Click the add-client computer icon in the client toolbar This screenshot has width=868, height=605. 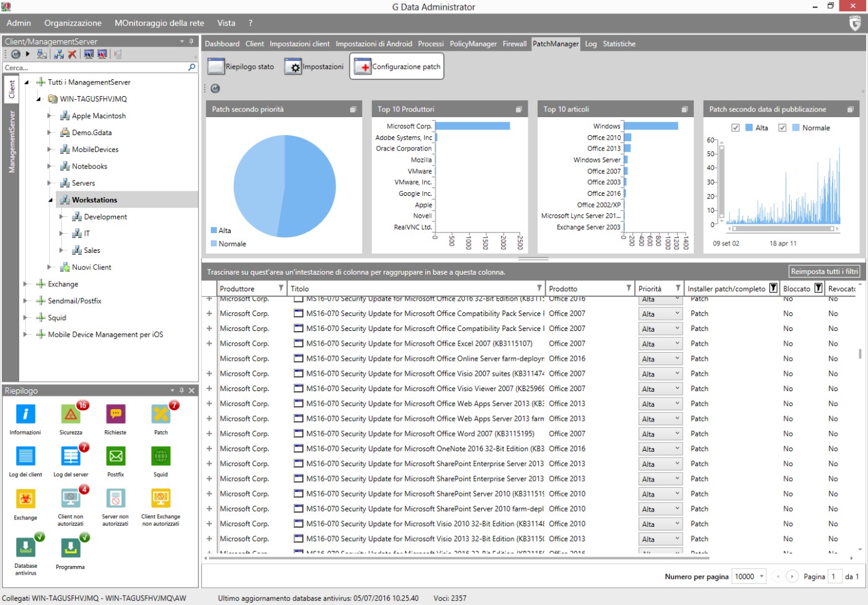click(42, 54)
